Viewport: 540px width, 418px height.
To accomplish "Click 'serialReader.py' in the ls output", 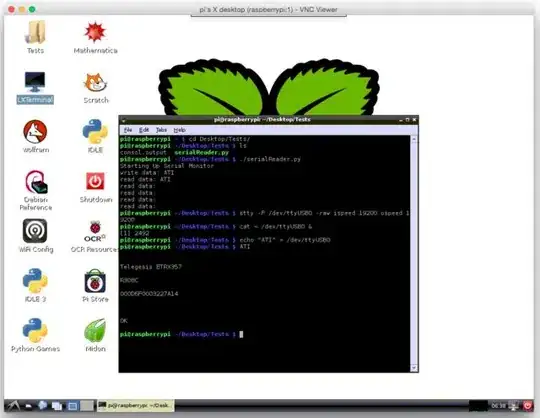I will [202, 153].
